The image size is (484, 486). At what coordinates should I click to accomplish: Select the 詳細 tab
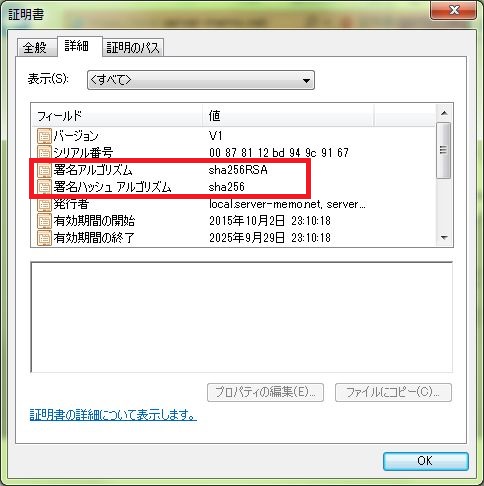coord(77,46)
